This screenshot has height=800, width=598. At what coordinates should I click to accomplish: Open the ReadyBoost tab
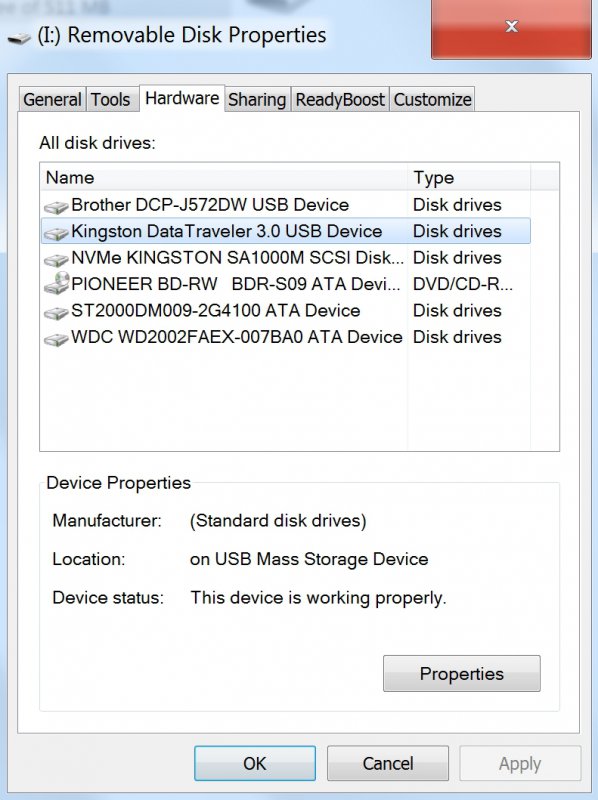click(x=340, y=99)
